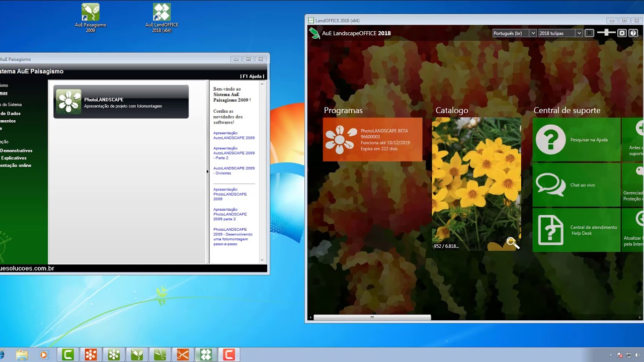644x362 pixels.
Task: Click right arrow of LandOFFICE horizontal scrollbar
Action: 640,317
